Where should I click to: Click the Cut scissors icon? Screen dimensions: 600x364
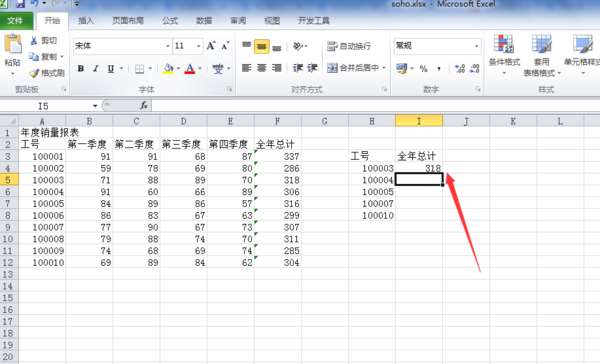point(34,40)
